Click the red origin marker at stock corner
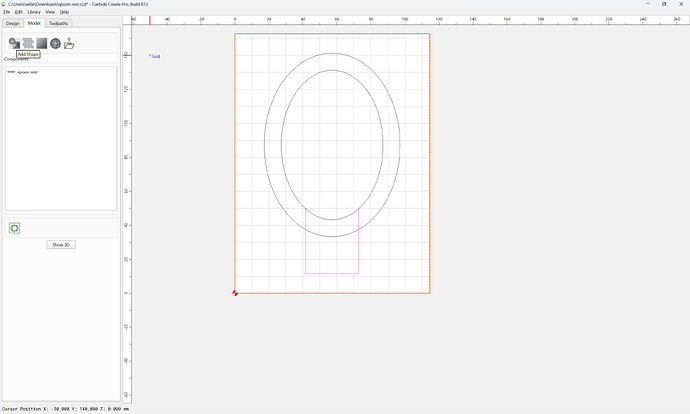 click(235, 293)
